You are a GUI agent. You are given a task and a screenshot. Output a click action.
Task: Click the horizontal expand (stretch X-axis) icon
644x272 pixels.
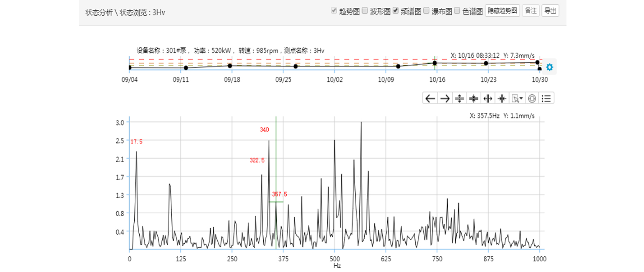[x=488, y=98]
